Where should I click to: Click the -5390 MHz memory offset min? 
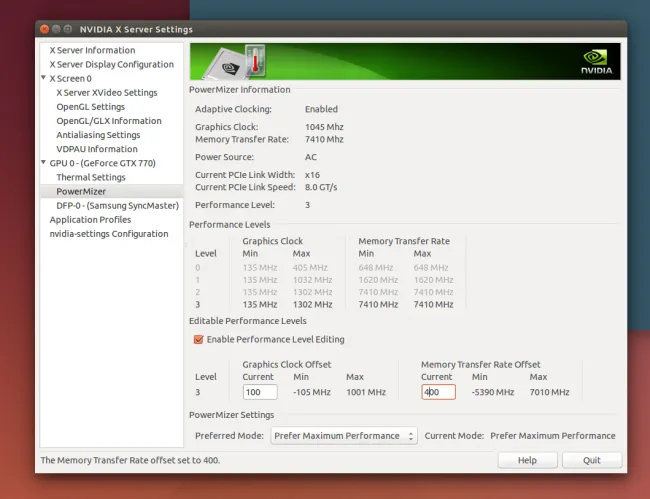pyautogui.click(x=493, y=392)
